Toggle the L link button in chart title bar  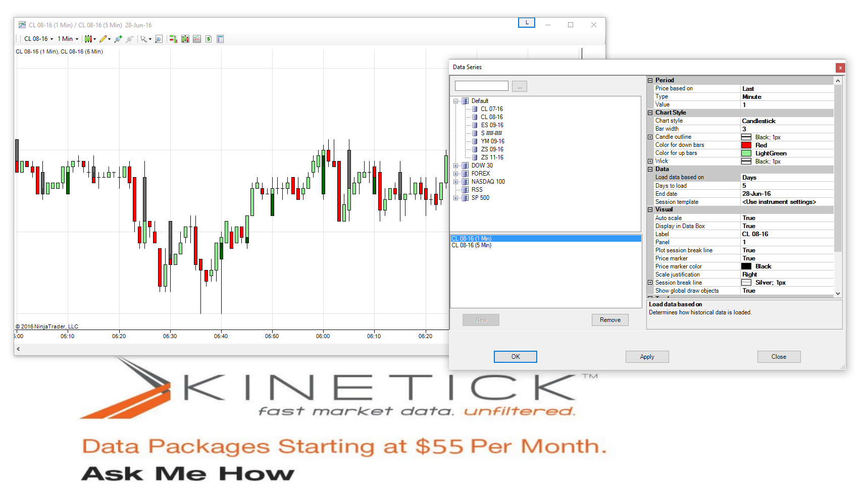pos(527,23)
